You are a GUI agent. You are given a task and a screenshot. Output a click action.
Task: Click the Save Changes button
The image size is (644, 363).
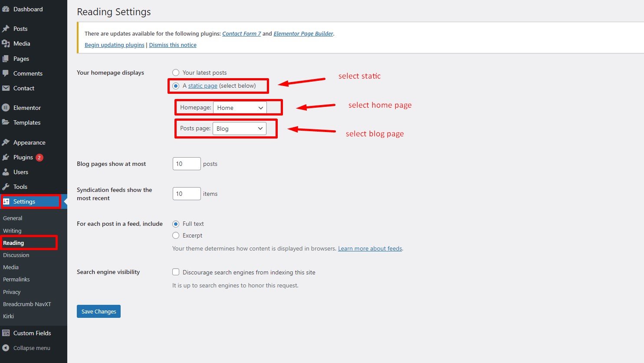99,311
